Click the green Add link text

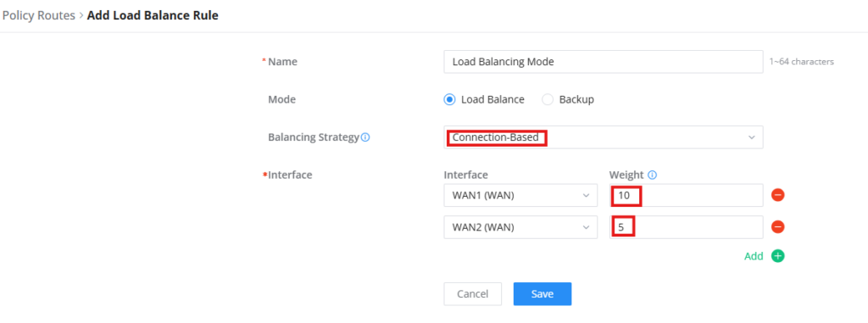754,256
